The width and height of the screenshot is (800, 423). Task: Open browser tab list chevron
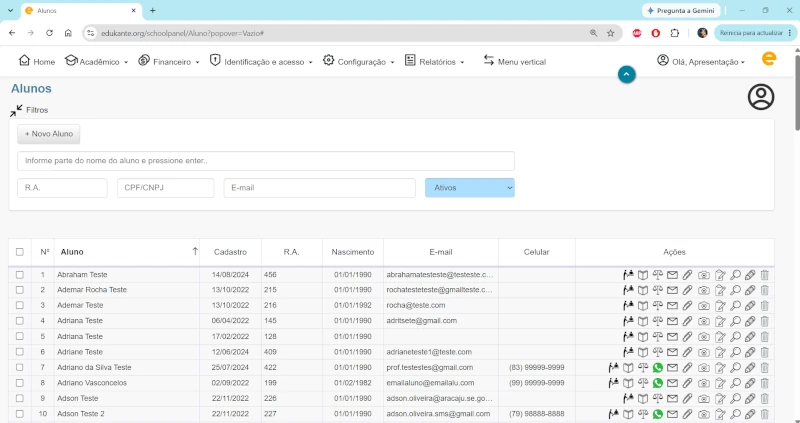click(10, 10)
